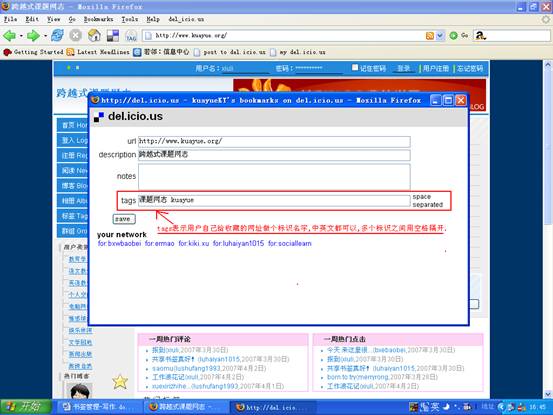Screen dimensions: 553x415
Task: Click the save button in popup
Action: 124,219
